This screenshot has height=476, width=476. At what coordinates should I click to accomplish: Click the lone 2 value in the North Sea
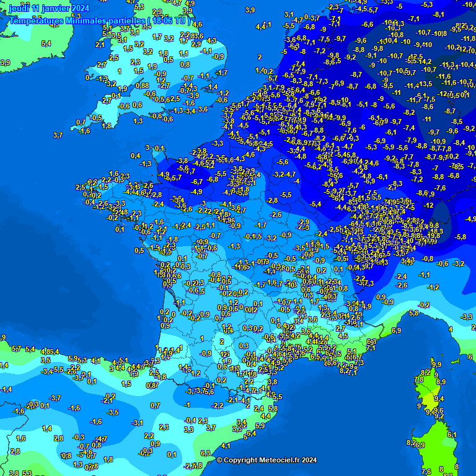point(260,57)
